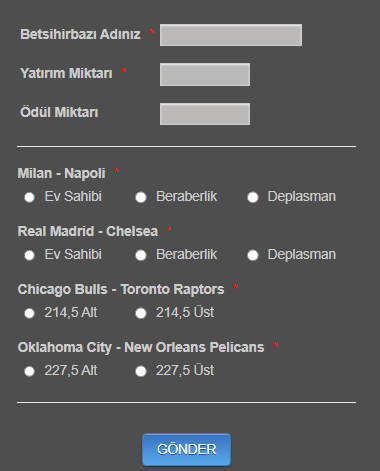This screenshot has width=380, height=471.
Task: Click the Chicago Bulls - Toronto Raptors label
Action: 121,290
